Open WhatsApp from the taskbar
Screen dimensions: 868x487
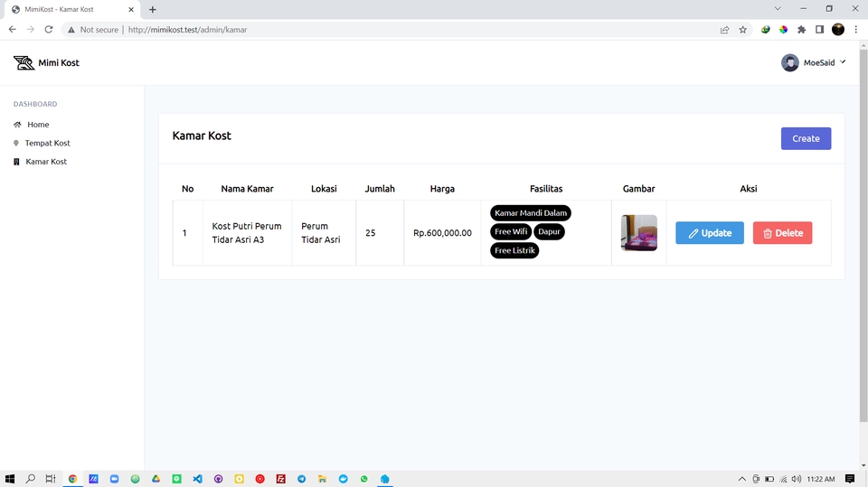pos(363,479)
